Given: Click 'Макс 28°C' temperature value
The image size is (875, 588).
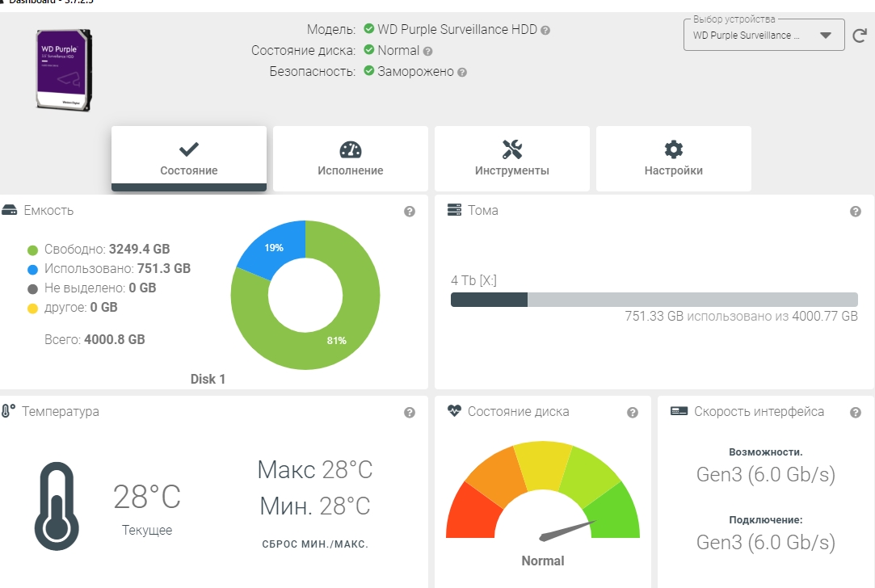Looking at the screenshot, I should pyautogui.click(x=315, y=470).
